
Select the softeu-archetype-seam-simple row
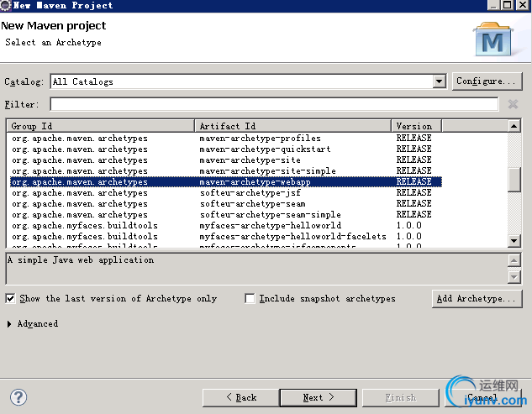point(225,215)
